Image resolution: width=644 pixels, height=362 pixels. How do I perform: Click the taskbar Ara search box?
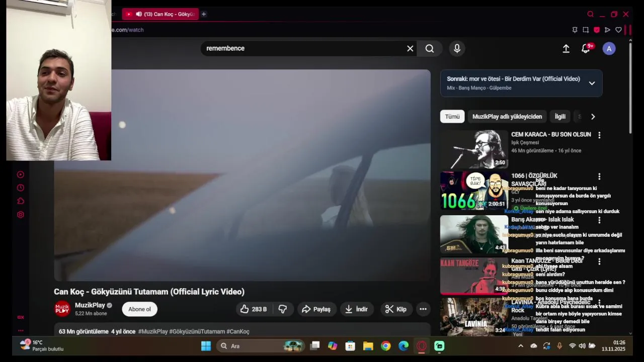(x=261, y=346)
